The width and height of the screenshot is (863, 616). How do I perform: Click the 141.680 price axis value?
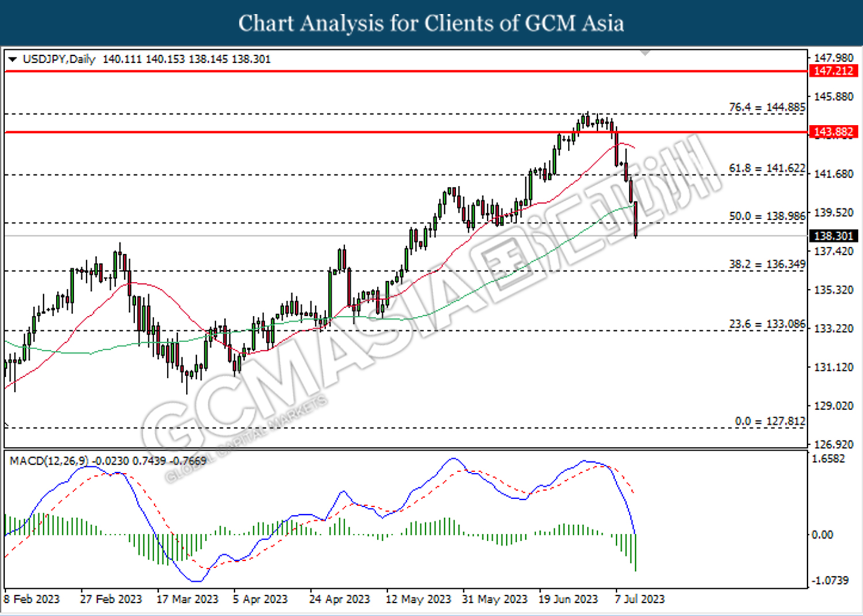[834, 174]
